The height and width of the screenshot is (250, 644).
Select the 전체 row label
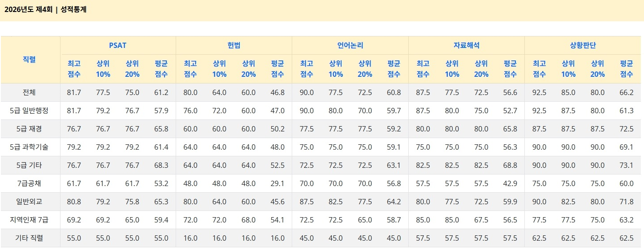coord(29,93)
